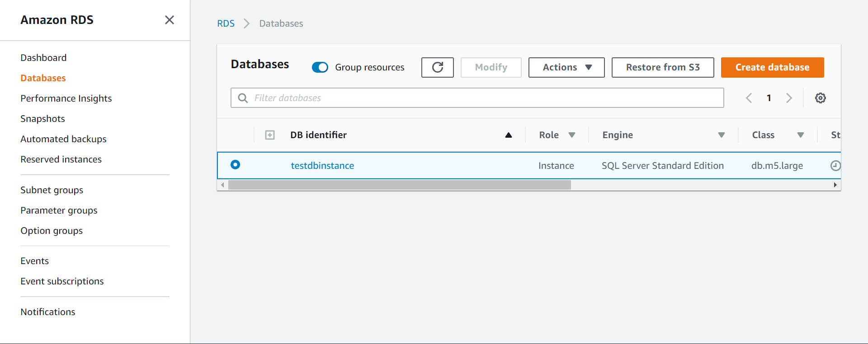Open Dashboard in sidebar
The image size is (868, 344).
pyautogui.click(x=43, y=58)
